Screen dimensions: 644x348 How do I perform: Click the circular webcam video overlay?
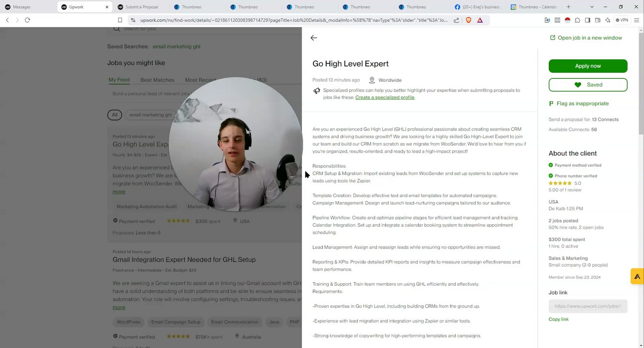pyautogui.click(x=235, y=144)
